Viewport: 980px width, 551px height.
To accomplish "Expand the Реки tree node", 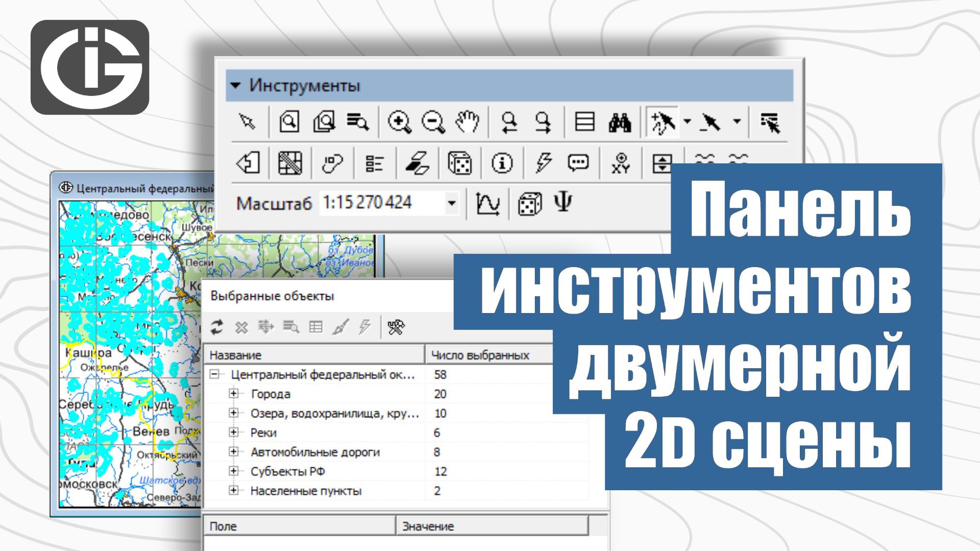I will point(234,432).
